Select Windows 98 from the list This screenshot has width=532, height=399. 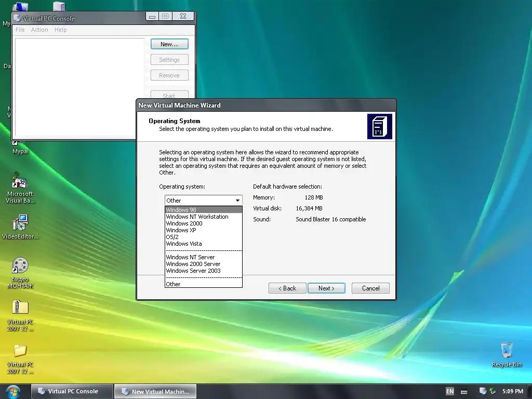tap(204, 210)
